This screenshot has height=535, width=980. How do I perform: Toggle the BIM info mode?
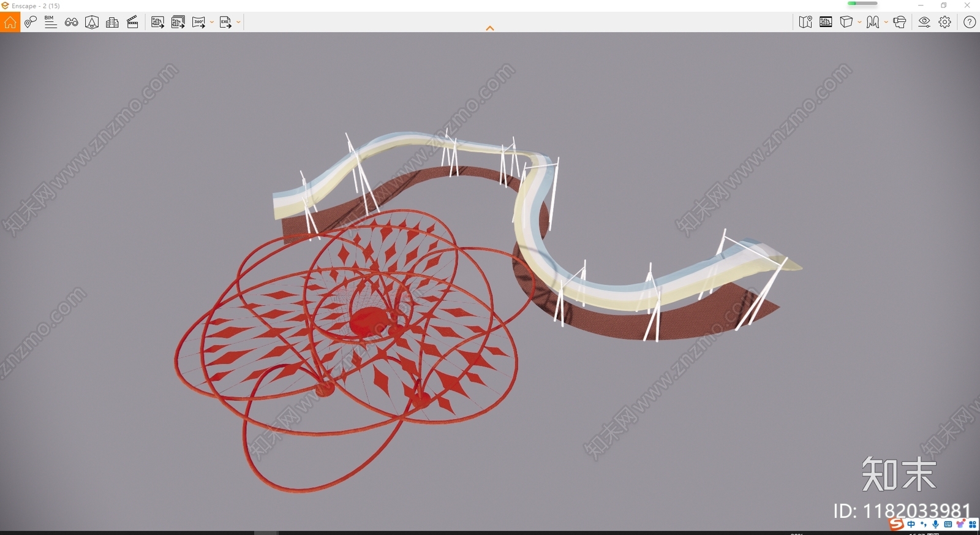pos(50,23)
